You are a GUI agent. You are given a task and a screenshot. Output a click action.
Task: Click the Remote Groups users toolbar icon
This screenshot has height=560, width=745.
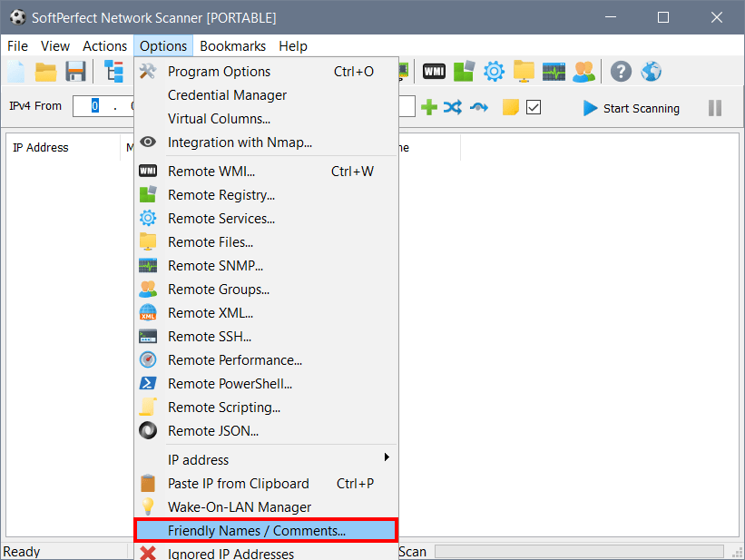(584, 72)
